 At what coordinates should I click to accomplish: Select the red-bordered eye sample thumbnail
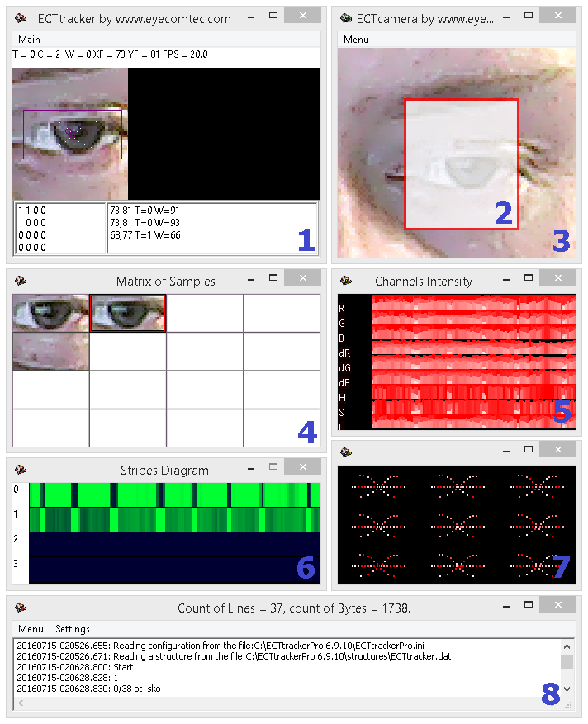128,313
